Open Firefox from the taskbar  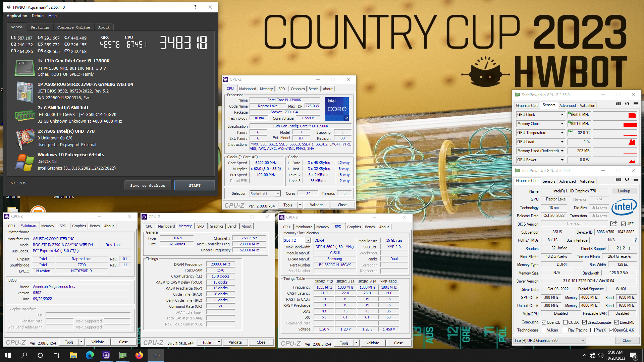point(139,355)
